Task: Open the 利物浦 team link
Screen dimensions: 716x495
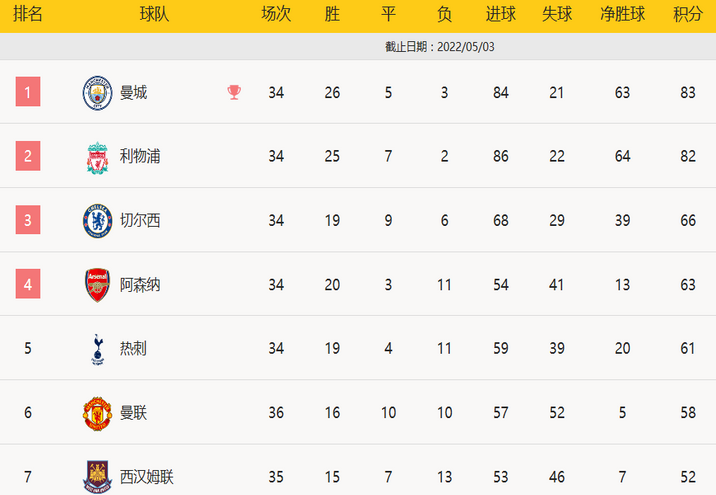Action: [x=140, y=156]
